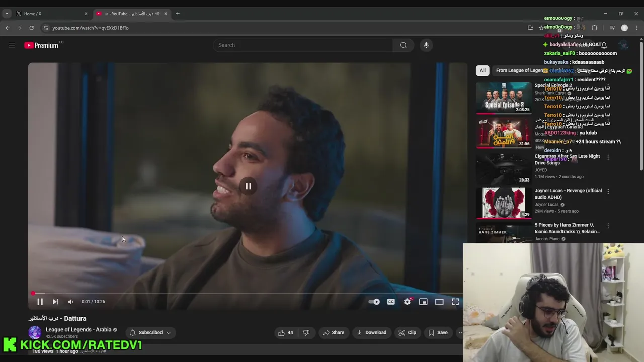Open the Special Episode 2 thumbnail
The image size is (644, 362).
(x=504, y=98)
